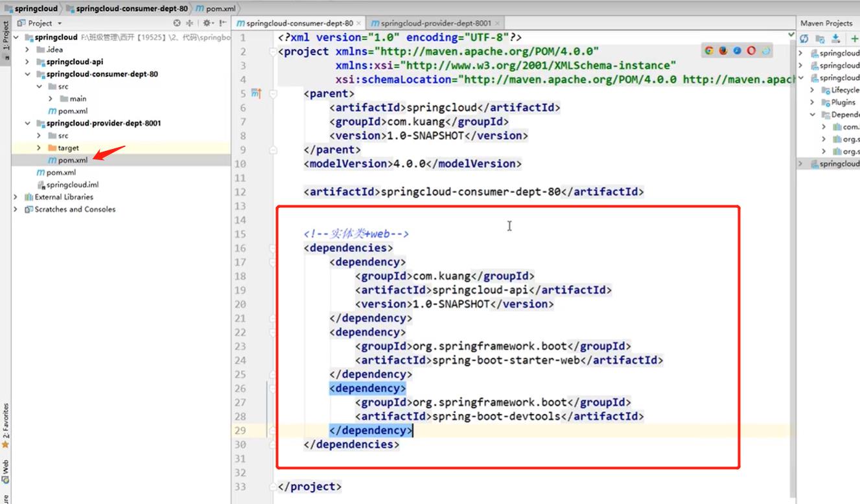Open in Firefox browser icon

[x=723, y=51]
